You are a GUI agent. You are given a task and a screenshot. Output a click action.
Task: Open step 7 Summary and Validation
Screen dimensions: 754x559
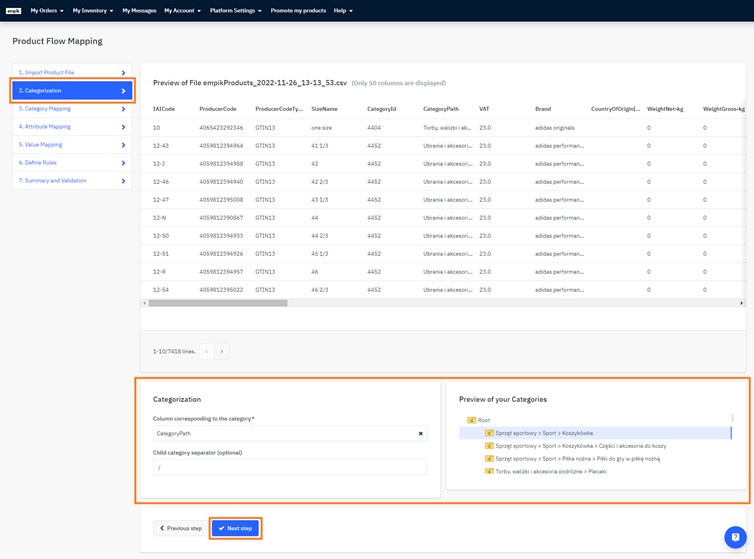click(x=52, y=181)
